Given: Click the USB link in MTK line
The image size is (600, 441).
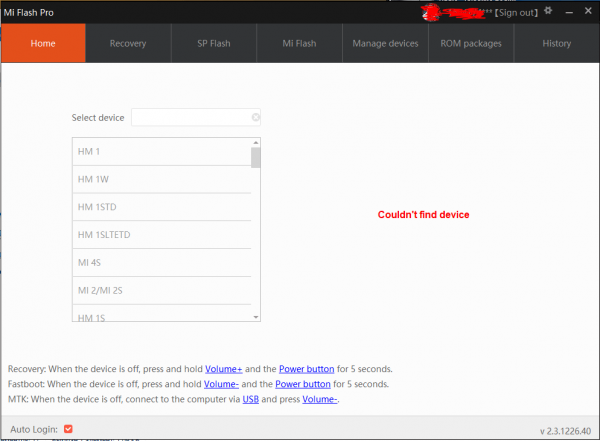Looking at the screenshot, I should point(251,399).
